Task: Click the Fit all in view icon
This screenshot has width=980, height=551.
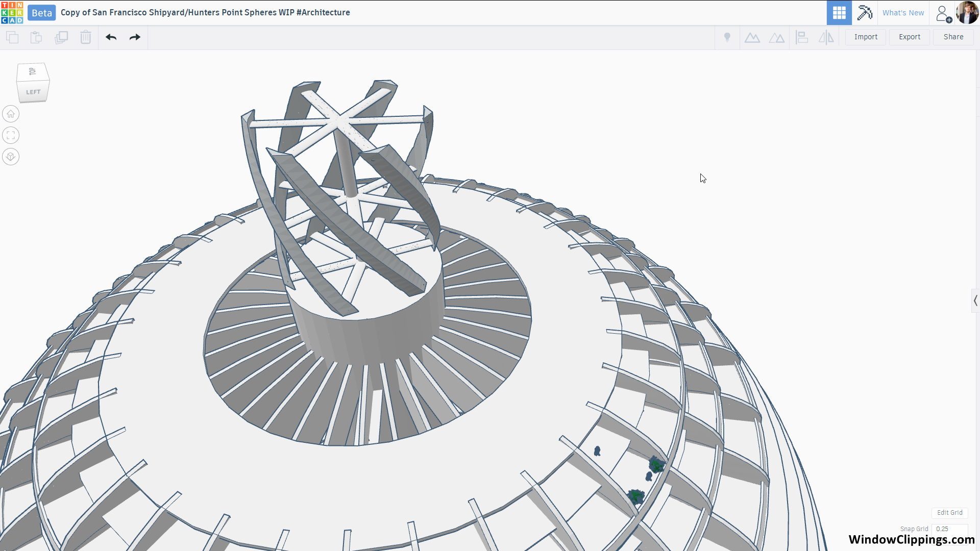Action: [x=11, y=135]
